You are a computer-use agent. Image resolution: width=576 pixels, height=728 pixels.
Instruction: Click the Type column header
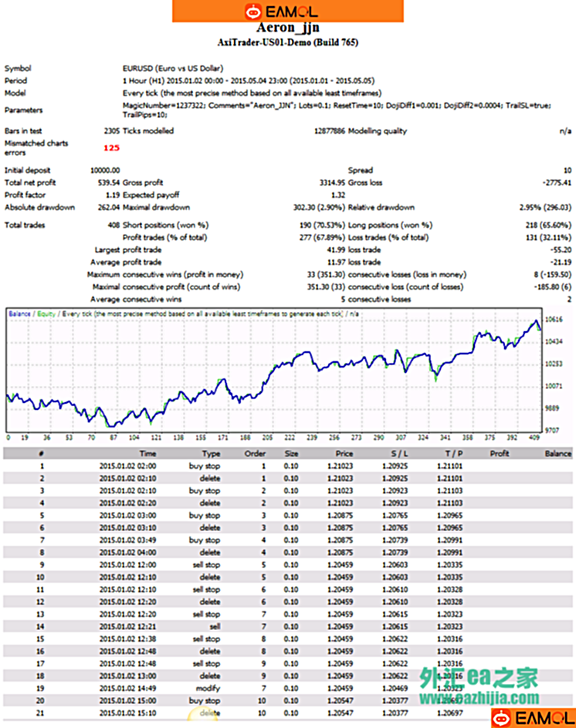click(211, 454)
